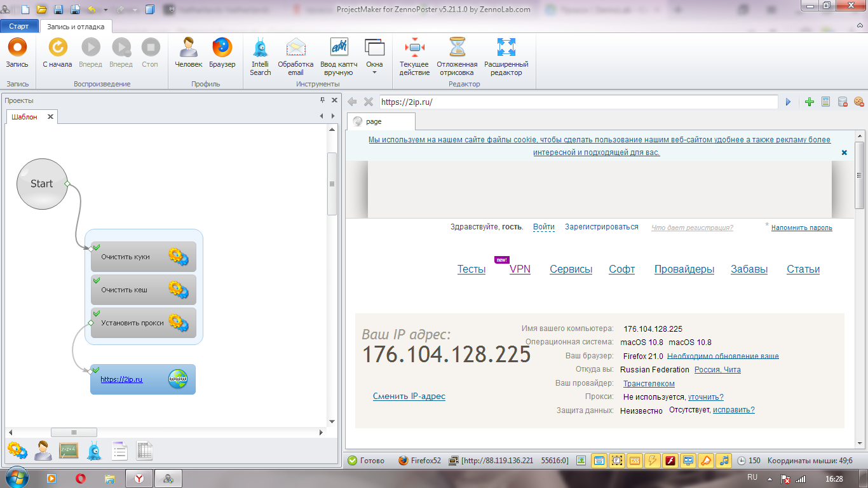Open chalkboard logic palette icon
This screenshot has height=488, width=868.
(69, 451)
